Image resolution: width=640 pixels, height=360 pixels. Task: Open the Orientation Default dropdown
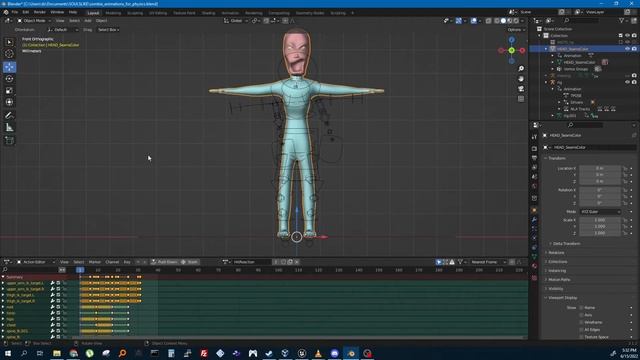click(x=62, y=30)
